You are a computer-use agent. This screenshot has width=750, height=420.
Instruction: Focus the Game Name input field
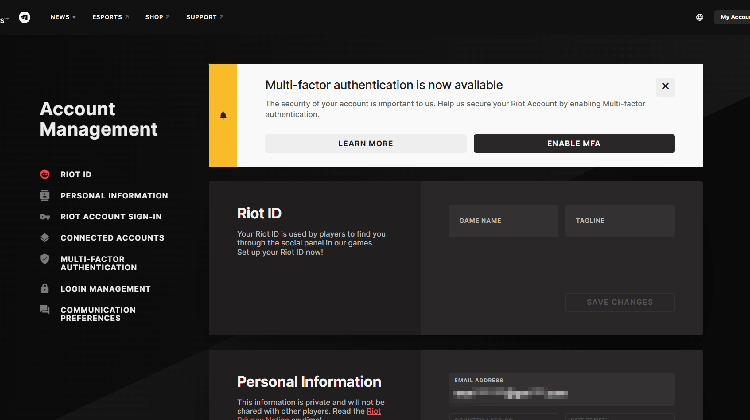pyautogui.click(x=503, y=221)
